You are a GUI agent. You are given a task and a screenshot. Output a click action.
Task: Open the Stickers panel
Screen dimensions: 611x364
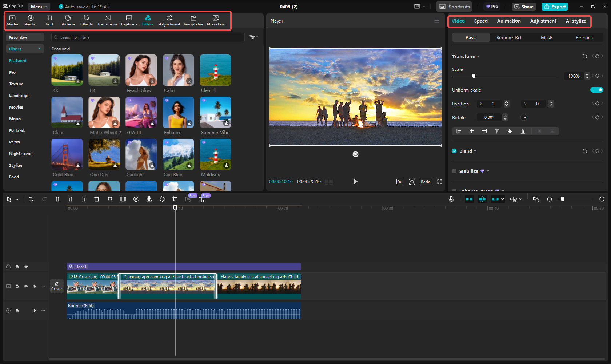(x=68, y=20)
